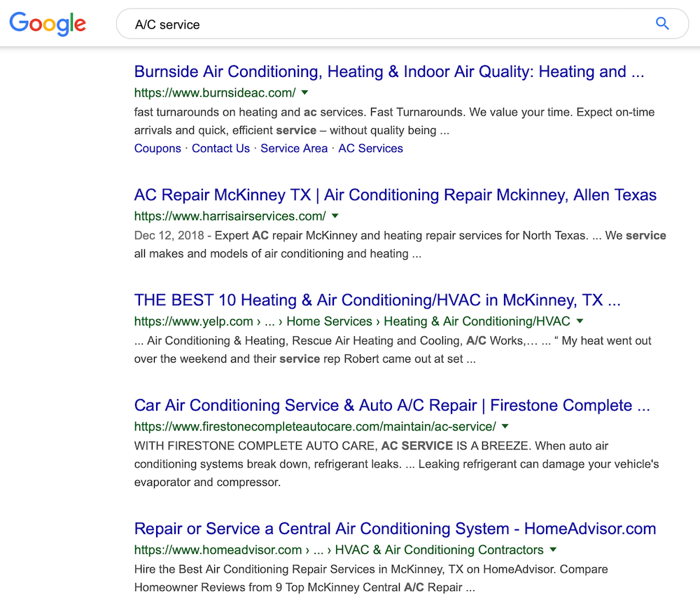The image size is (700, 614).
Task: Click the 'Hire the Best Air Conditioning' snippet
Action: tap(371, 578)
